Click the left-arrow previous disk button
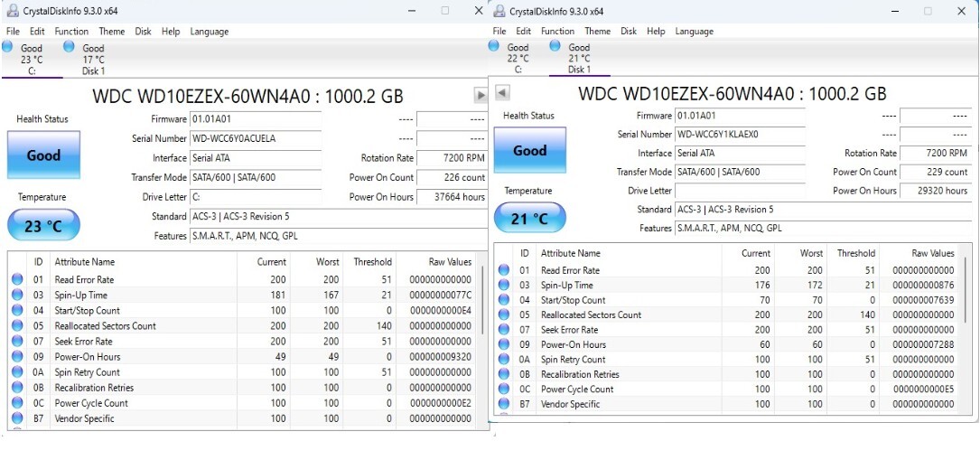980x460 pixels. [x=502, y=93]
